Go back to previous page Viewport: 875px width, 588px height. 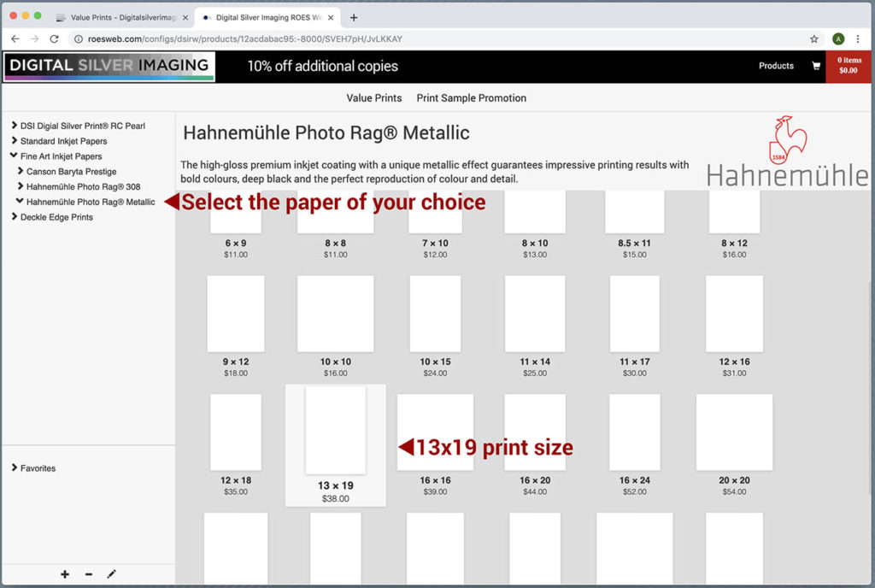15,39
